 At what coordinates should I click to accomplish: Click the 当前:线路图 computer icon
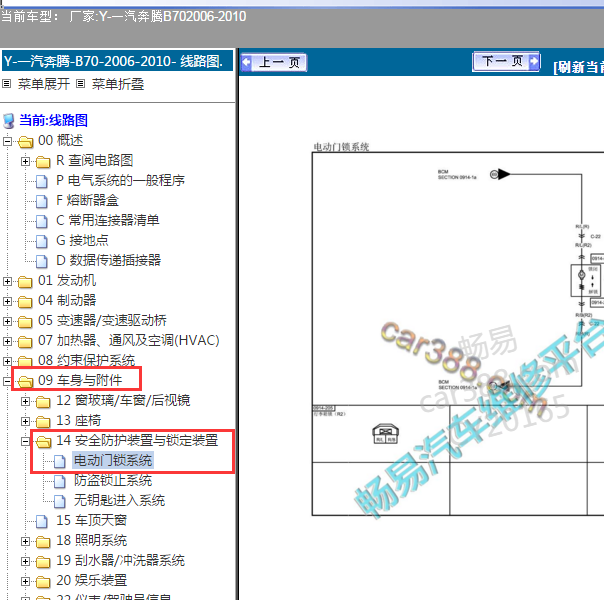pyautogui.click(x=8, y=121)
